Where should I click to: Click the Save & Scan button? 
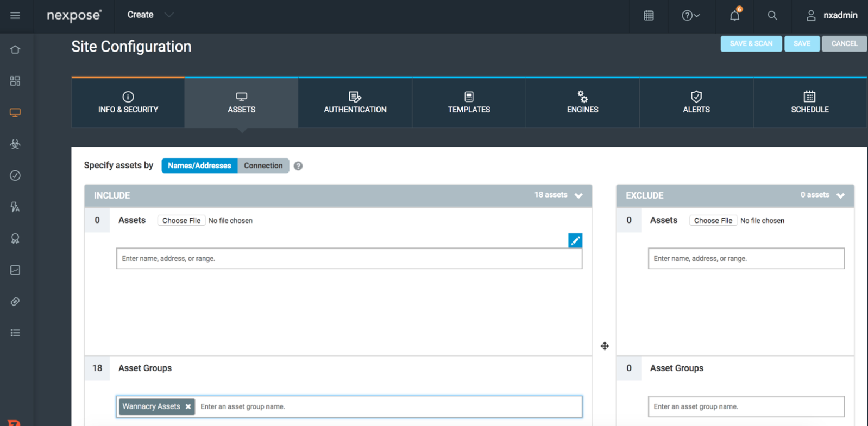point(751,43)
